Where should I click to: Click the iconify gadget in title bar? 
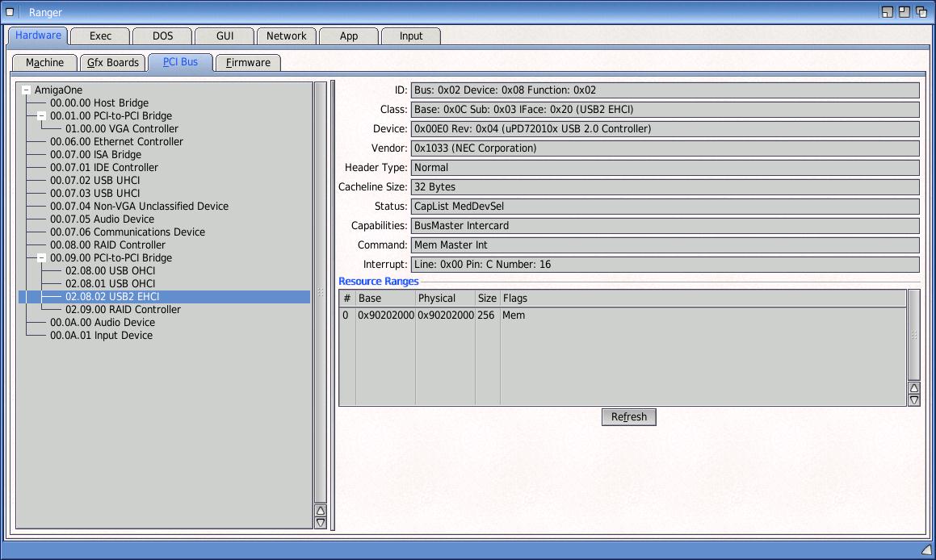887,12
